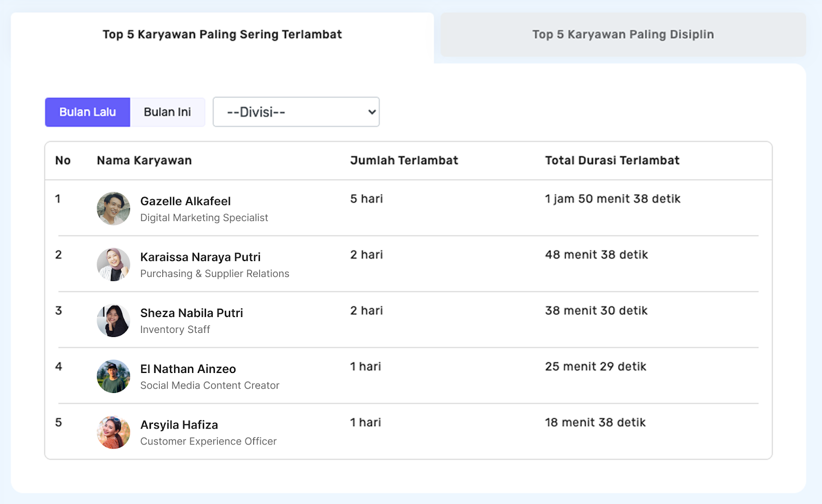
Task: Click the 1 jam 50 menit 38 detik duration
Action: 612,199
